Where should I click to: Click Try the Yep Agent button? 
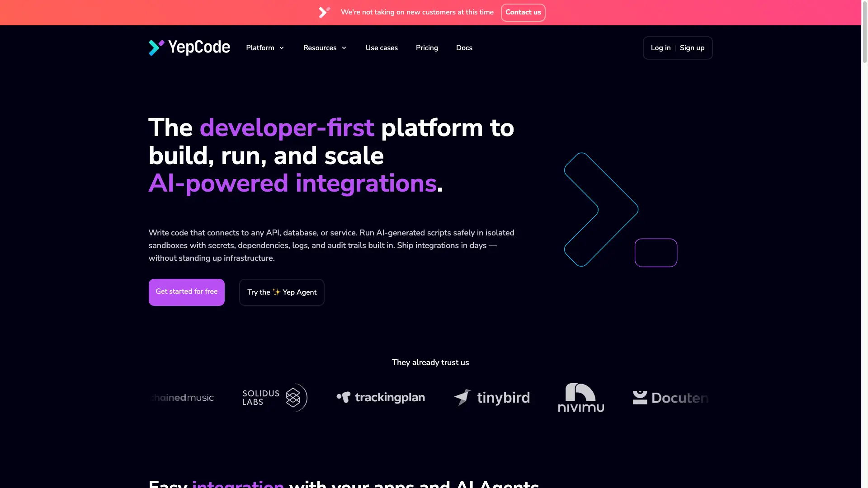tap(282, 292)
